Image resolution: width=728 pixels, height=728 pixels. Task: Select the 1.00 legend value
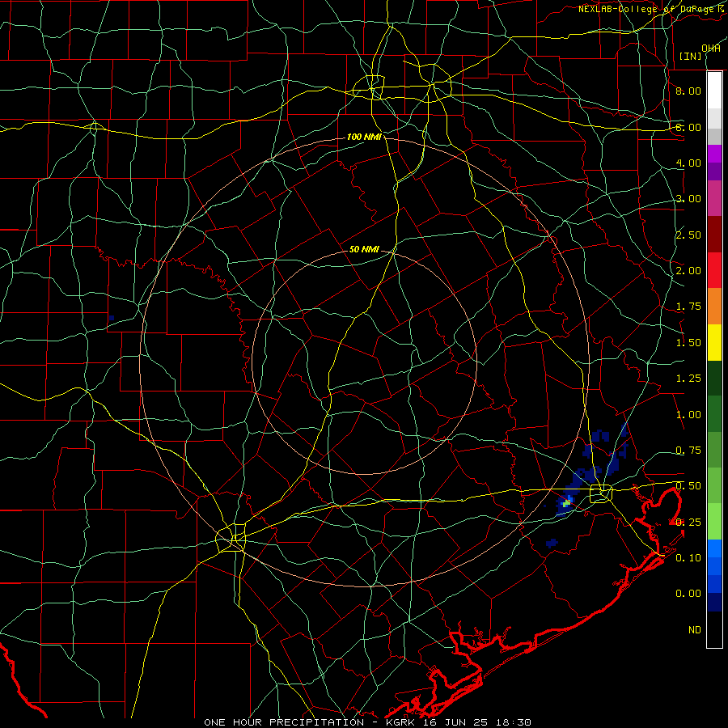coord(688,415)
